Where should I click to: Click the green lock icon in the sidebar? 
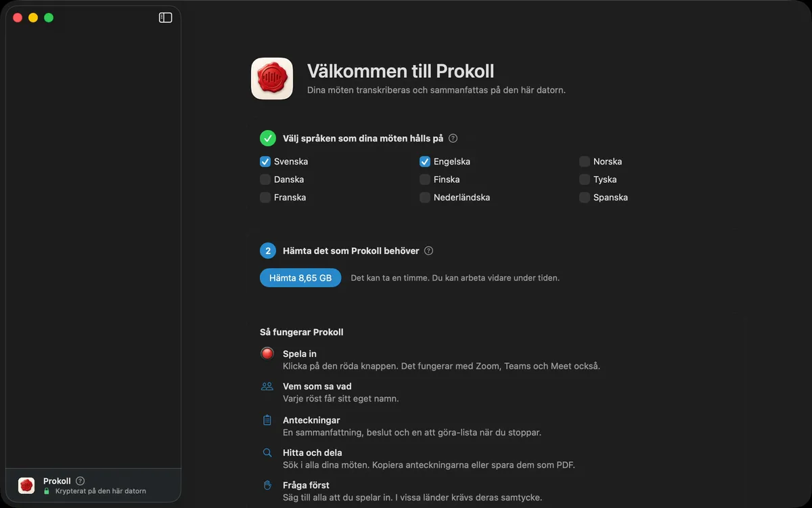(x=47, y=491)
